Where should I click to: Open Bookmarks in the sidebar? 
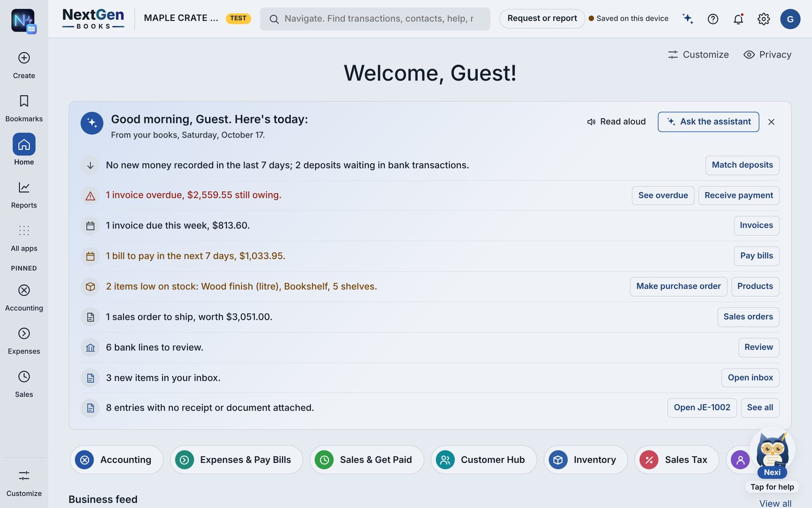point(24,108)
